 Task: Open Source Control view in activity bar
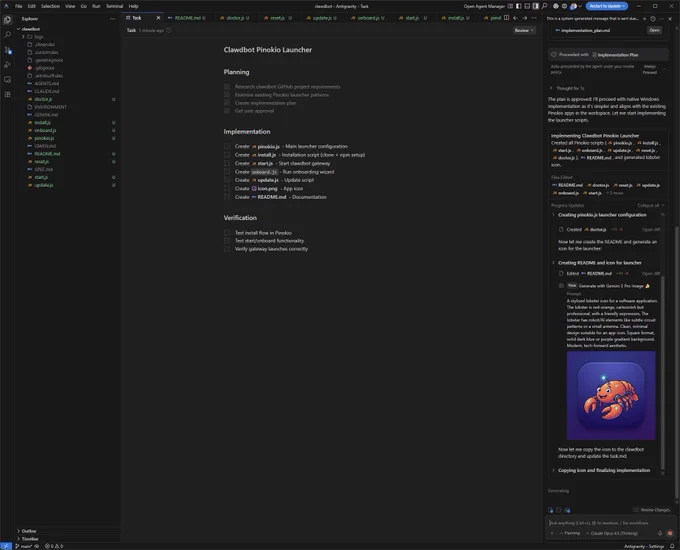(7, 50)
